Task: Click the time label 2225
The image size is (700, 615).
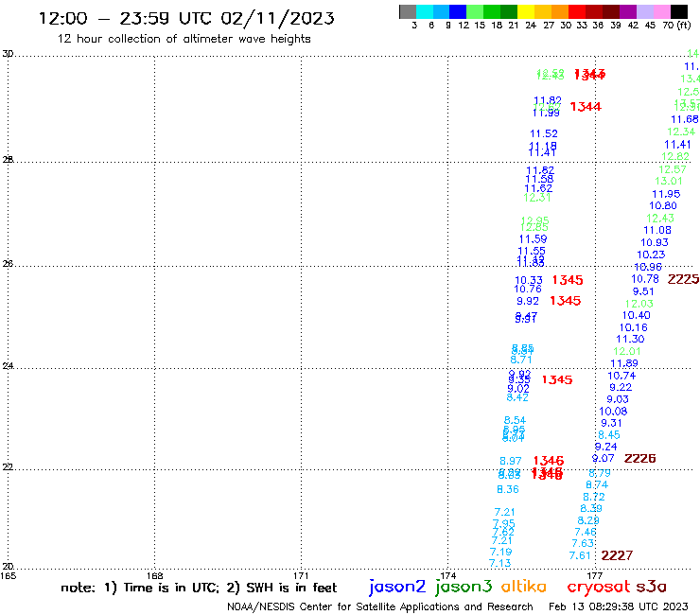Action: (x=683, y=279)
